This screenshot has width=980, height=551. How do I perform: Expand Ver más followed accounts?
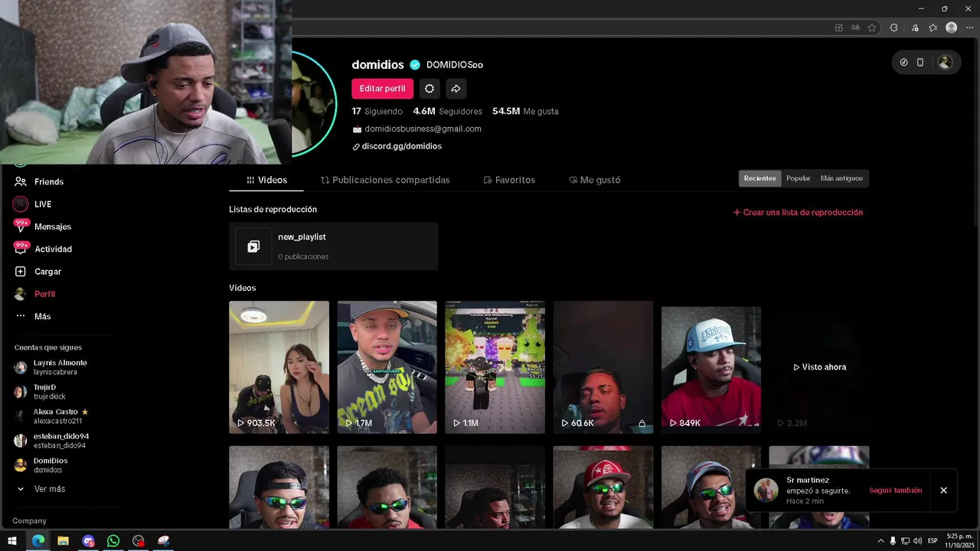[x=41, y=489]
